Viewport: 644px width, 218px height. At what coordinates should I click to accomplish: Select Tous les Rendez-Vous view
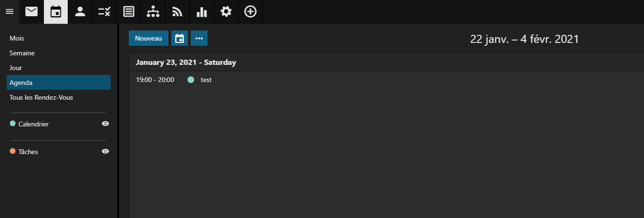click(41, 97)
